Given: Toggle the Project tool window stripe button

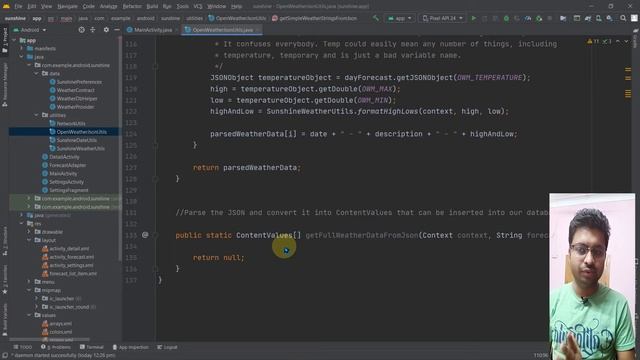Looking at the screenshot, I should [5, 41].
